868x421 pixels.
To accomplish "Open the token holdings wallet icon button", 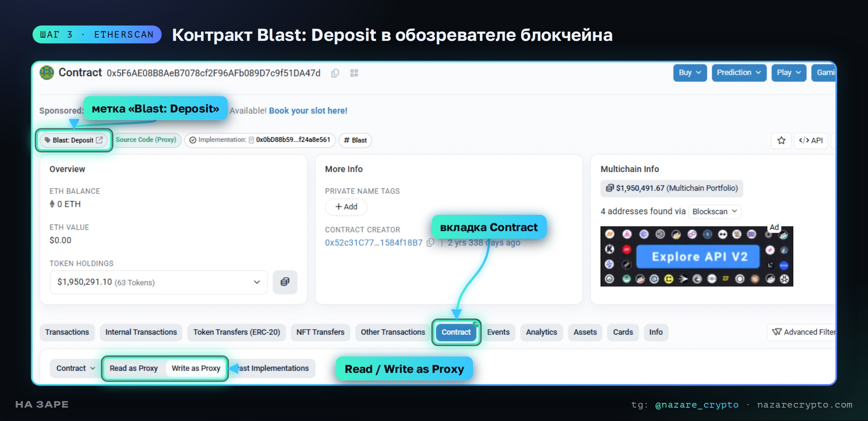I will [x=285, y=282].
